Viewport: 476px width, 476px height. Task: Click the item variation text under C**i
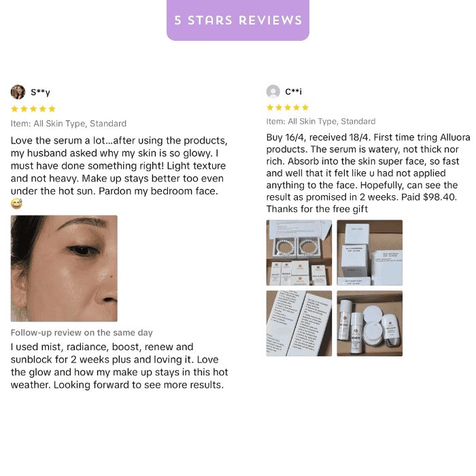[x=321, y=122]
